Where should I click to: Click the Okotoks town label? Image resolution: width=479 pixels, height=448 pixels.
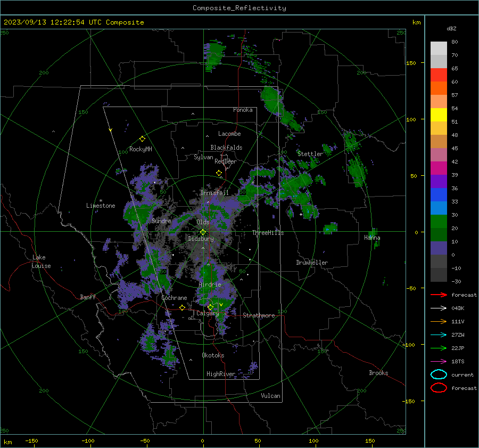click(x=213, y=355)
